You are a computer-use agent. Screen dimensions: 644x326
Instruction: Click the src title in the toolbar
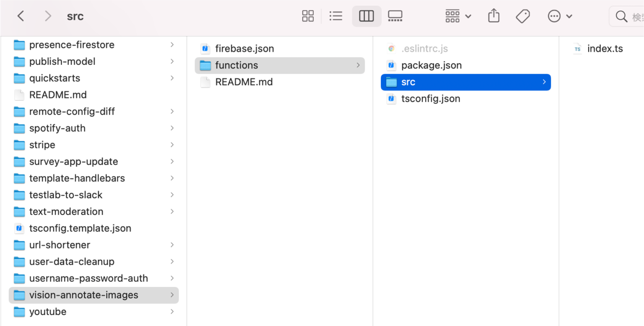point(75,16)
